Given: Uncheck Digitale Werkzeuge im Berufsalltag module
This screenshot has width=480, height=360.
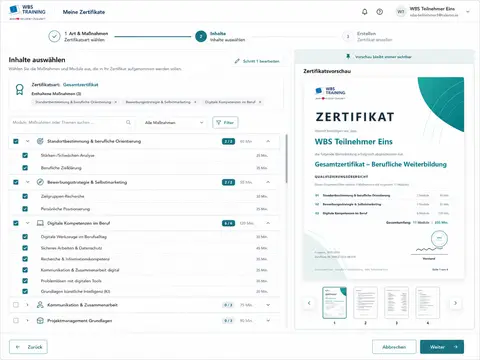Looking at the screenshot, I should (x=25, y=237).
